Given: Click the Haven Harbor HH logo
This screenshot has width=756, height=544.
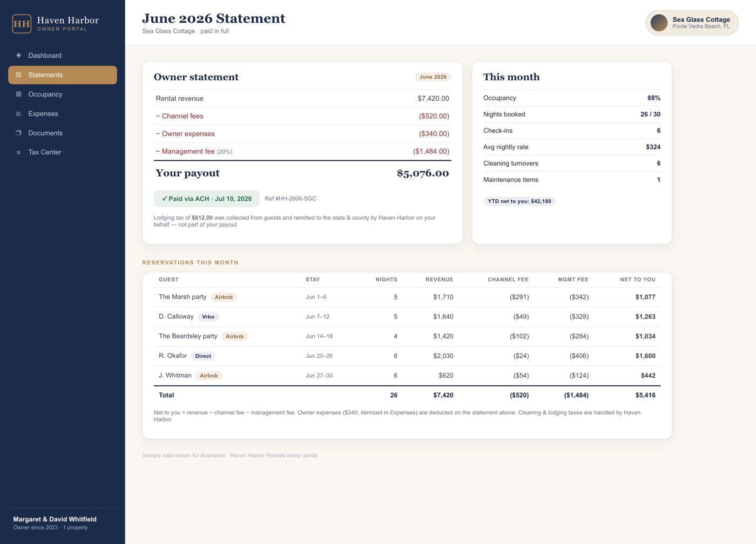Looking at the screenshot, I should 22,24.
